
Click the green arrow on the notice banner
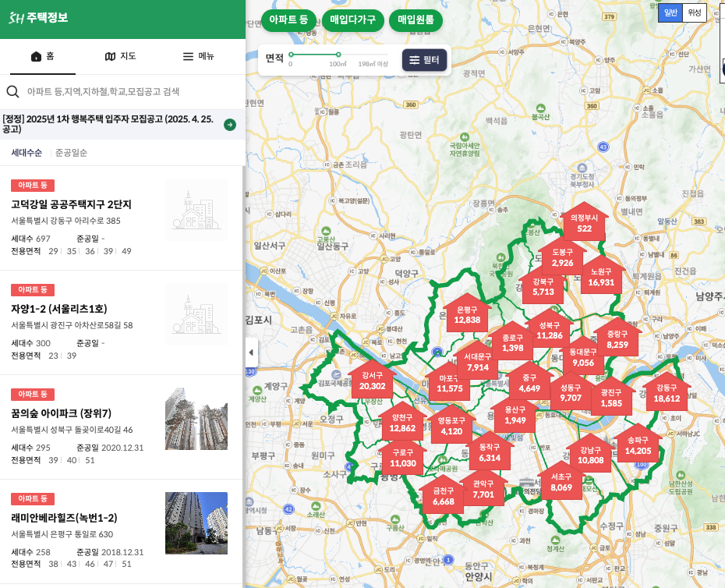click(x=229, y=124)
